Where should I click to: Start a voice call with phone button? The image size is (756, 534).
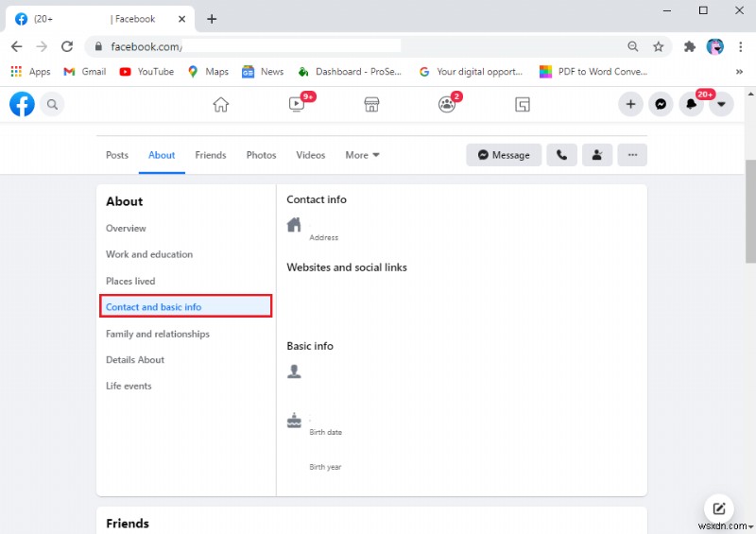point(561,155)
